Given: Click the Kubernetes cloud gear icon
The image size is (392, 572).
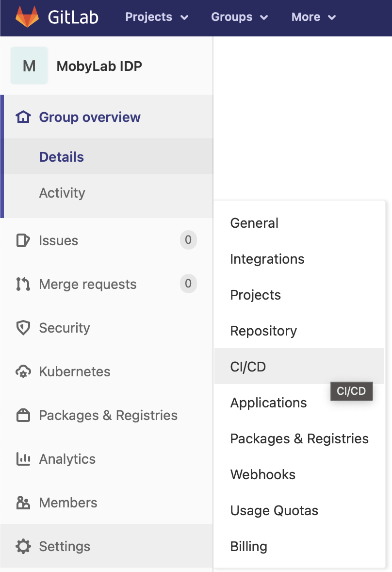Looking at the screenshot, I should [x=23, y=371].
